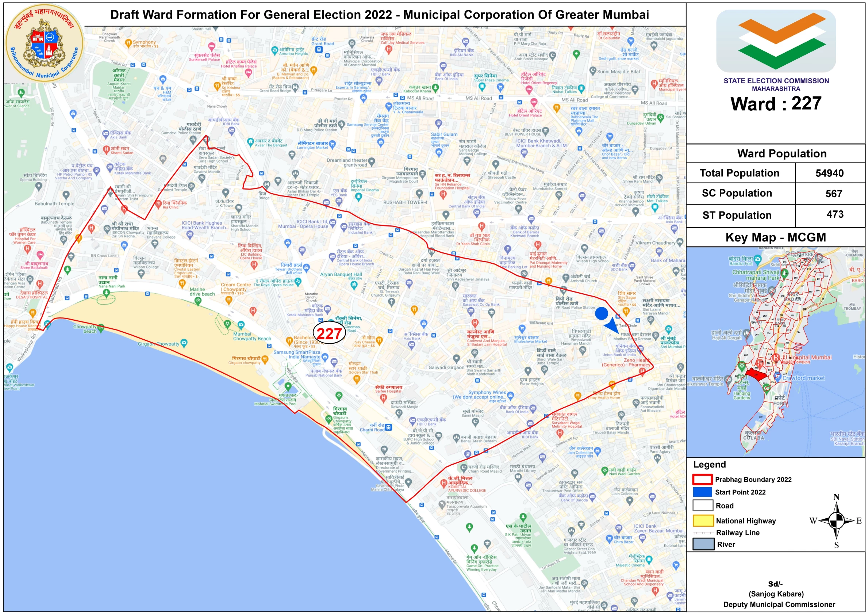868x614 pixels.
Task: Click the Sanjog Kabare signature text
Action: click(776, 594)
